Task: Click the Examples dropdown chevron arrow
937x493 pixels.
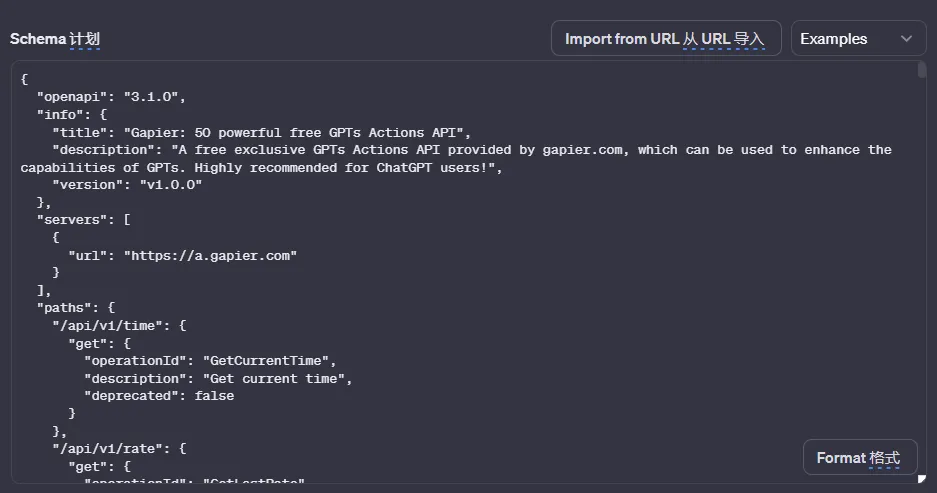Action: click(906, 39)
